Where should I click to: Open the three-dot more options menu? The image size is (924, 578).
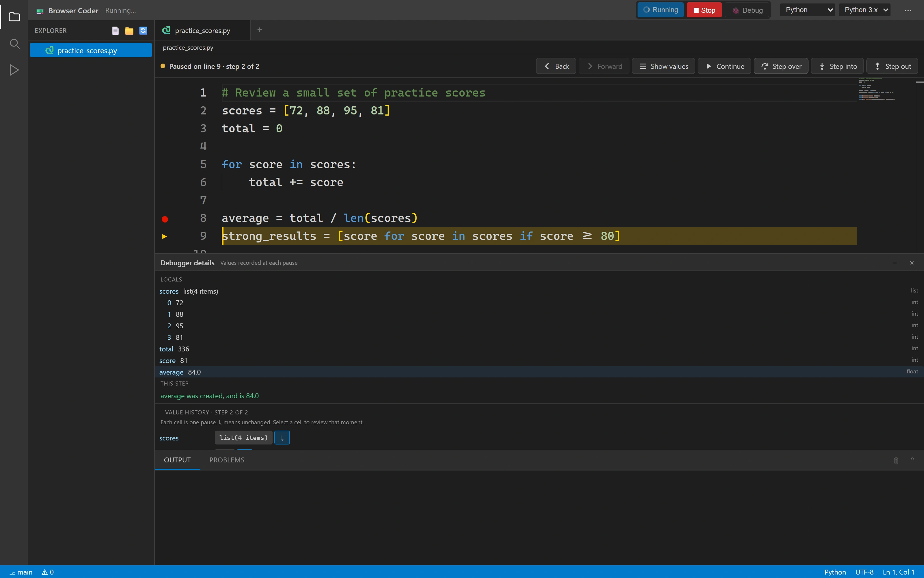(908, 10)
